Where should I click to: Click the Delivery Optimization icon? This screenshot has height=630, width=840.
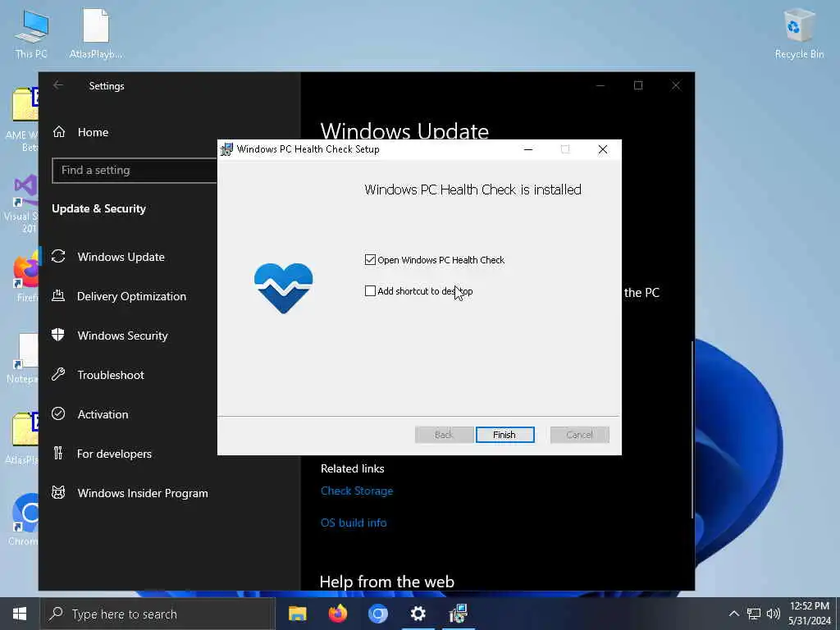click(58, 295)
